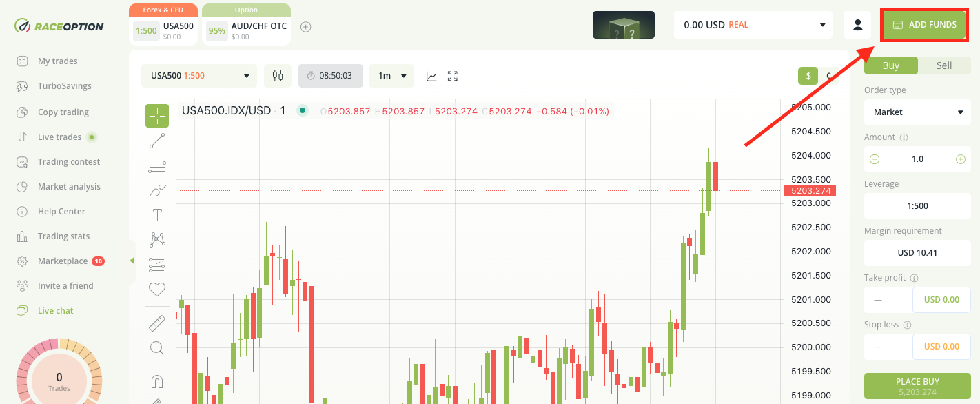This screenshot has height=404, width=980.
Task: Open the candlestick chart type selector
Action: coord(278,76)
